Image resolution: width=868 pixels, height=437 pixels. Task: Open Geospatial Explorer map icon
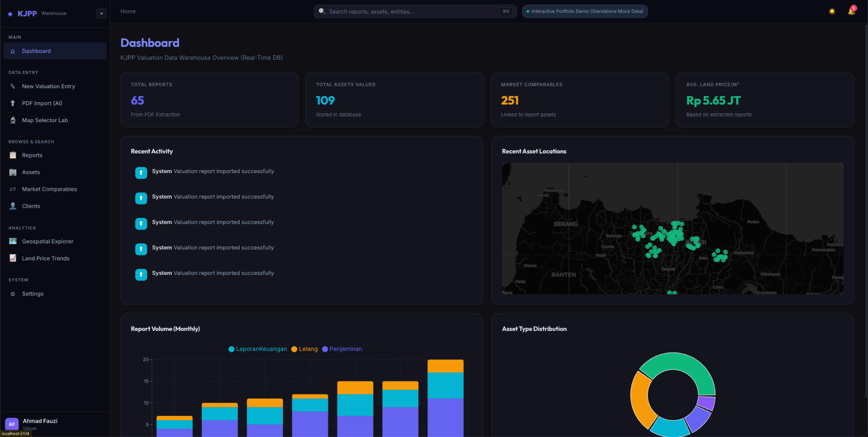coord(13,241)
